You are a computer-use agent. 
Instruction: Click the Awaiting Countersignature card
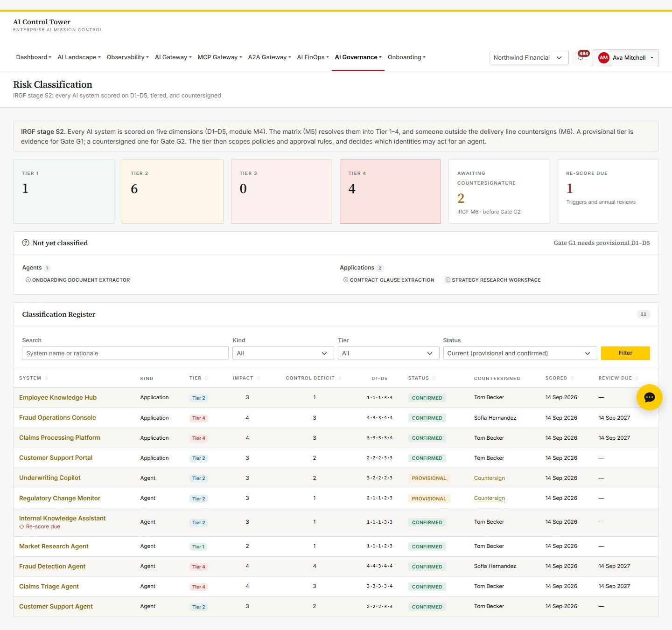(x=499, y=192)
